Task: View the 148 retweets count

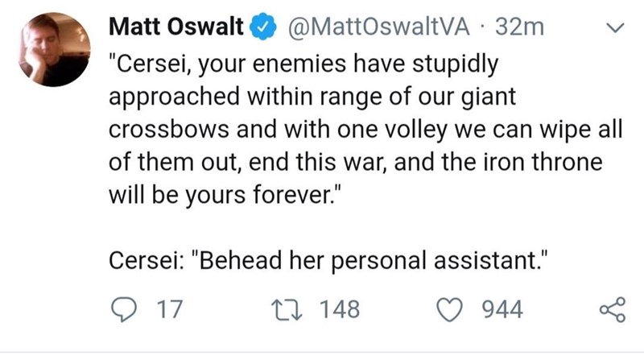Action: click(340, 309)
